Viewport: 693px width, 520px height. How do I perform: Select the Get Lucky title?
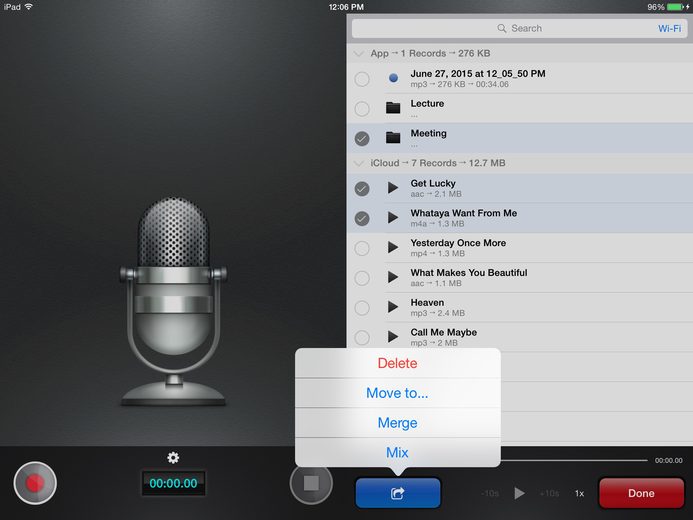433,183
